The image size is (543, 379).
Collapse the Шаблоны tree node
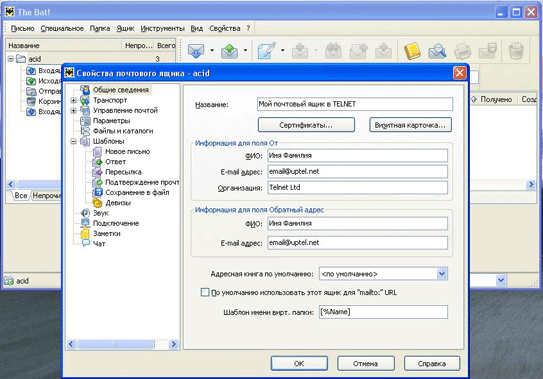pos(73,141)
